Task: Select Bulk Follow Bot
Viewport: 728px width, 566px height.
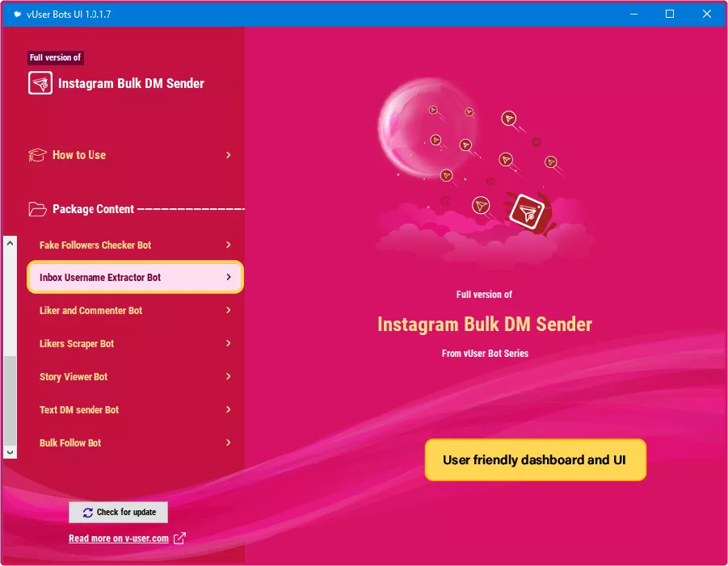Action: pos(135,442)
